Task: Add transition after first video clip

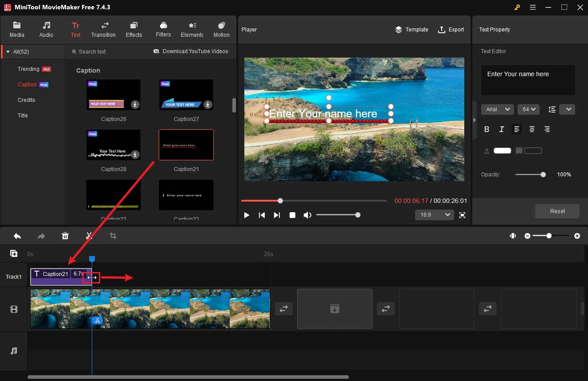Action: click(284, 309)
